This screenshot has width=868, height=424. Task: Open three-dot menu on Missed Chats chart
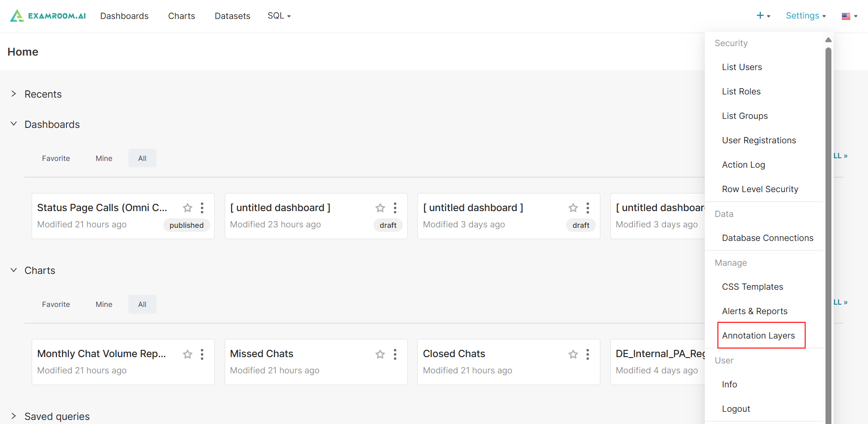(x=395, y=354)
